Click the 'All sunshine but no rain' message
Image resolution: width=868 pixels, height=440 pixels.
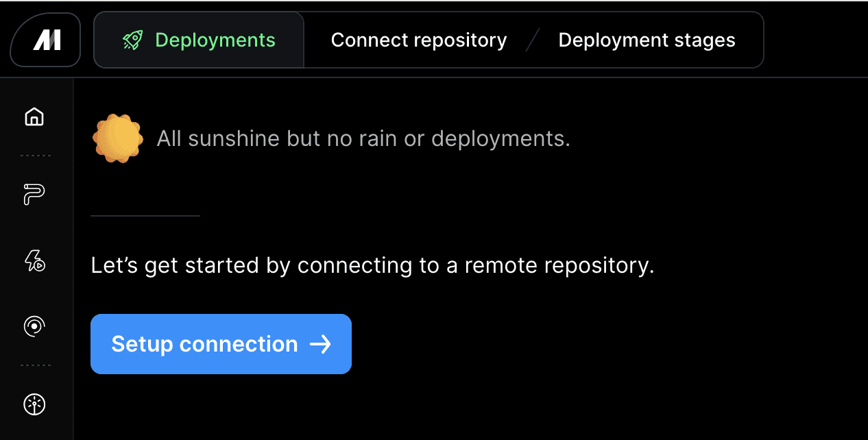pyautogui.click(x=363, y=139)
